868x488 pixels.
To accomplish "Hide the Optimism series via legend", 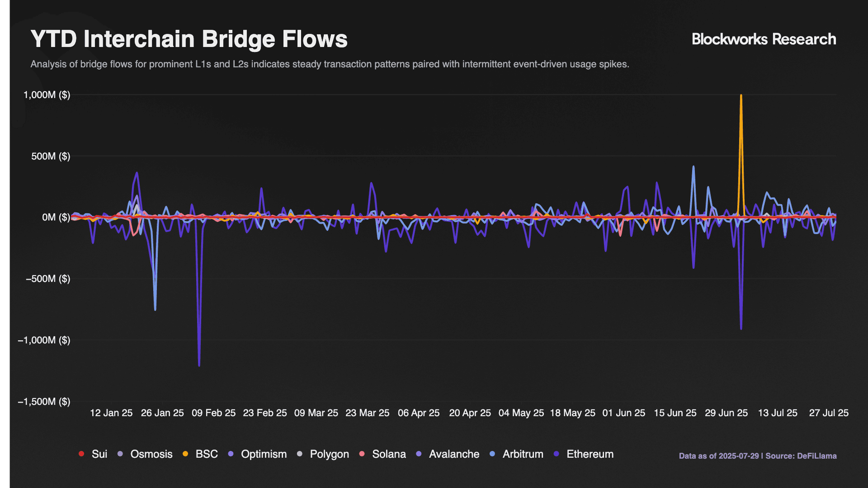I will pyautogui.click(x=264, y=454).
